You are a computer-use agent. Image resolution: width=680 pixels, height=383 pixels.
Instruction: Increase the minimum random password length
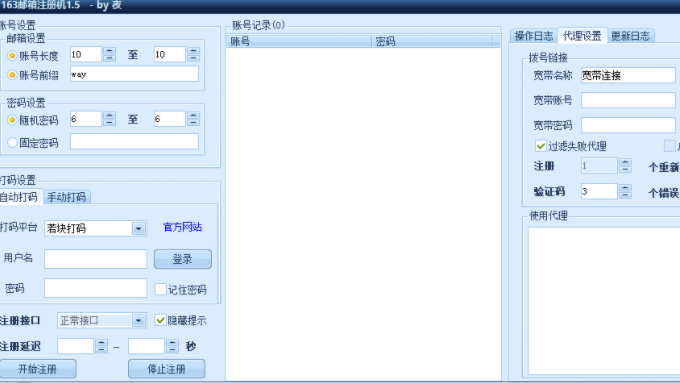click(109, 115)
